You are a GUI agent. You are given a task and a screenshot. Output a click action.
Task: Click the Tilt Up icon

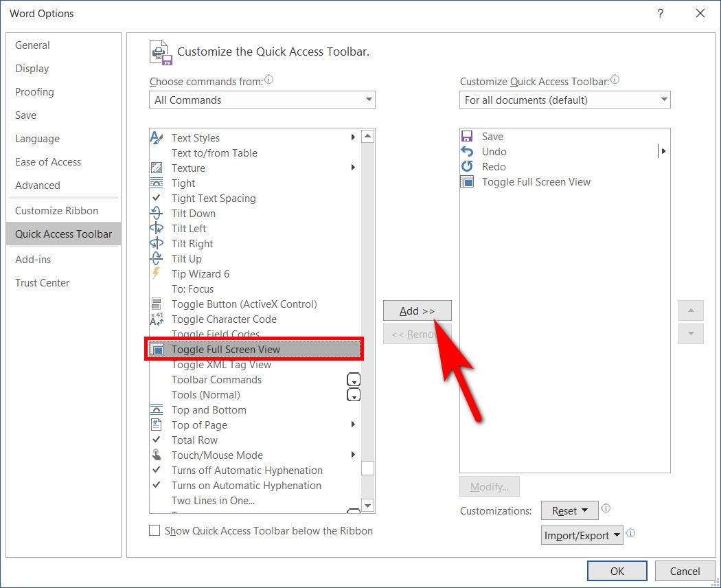(x=157, y=258)
